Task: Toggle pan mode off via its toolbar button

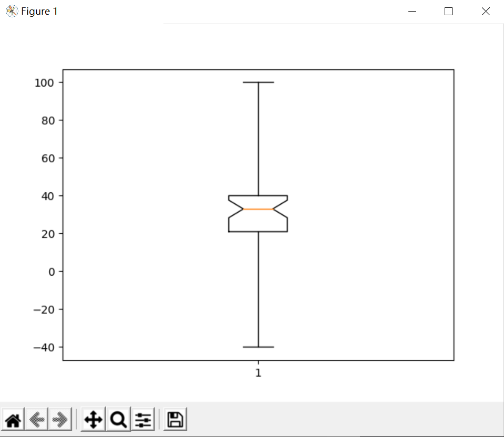Action: point(93,419)
